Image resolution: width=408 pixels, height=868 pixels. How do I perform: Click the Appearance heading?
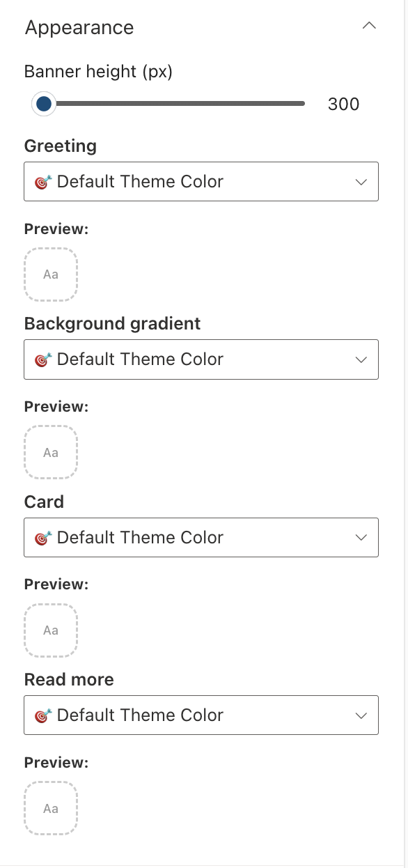click(79, 28)
